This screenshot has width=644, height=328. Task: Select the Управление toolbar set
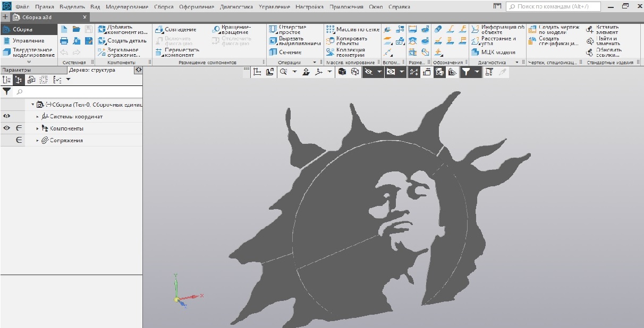(x=28, y=41)
